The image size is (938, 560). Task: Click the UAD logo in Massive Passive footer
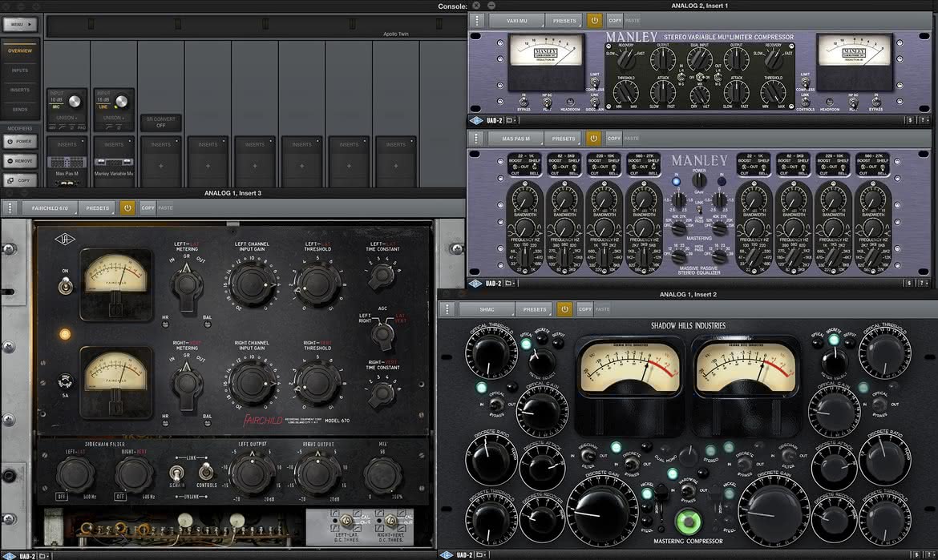coord(476,284)
